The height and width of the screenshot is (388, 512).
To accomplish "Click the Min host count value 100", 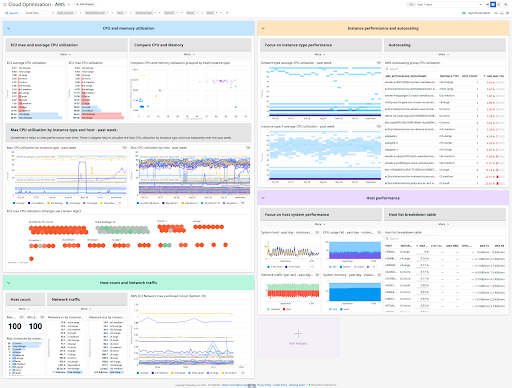I will [x=35, y=326].
